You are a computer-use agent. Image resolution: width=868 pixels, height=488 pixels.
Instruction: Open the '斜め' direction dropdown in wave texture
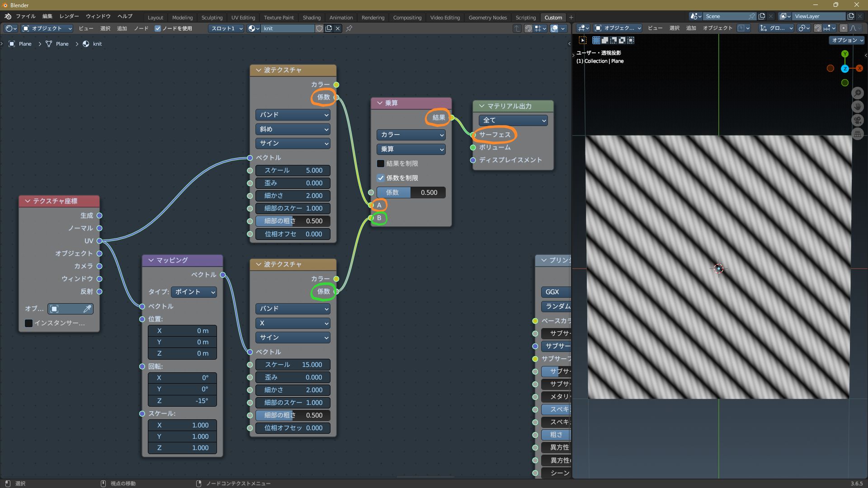[x=292, y=129]
